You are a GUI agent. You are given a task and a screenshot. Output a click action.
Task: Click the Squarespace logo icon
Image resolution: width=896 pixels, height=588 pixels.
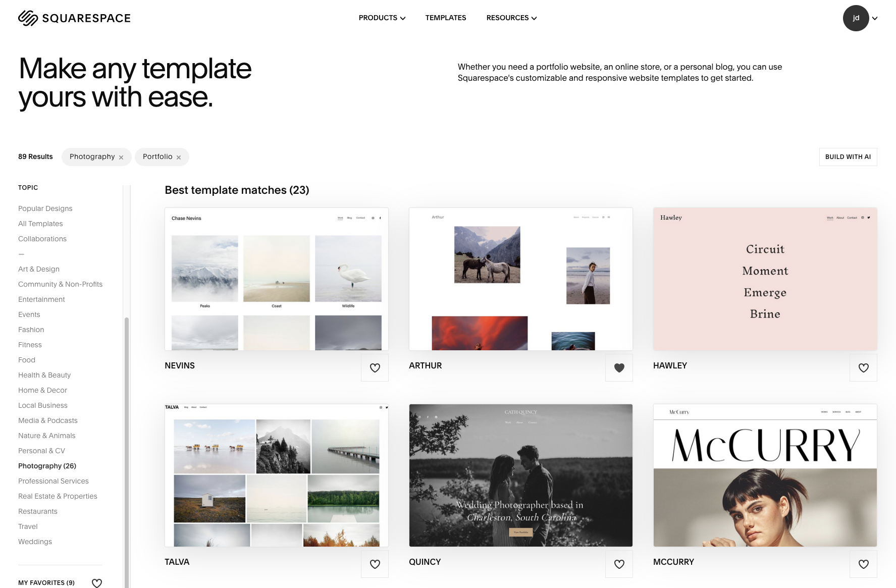[28, 18]
